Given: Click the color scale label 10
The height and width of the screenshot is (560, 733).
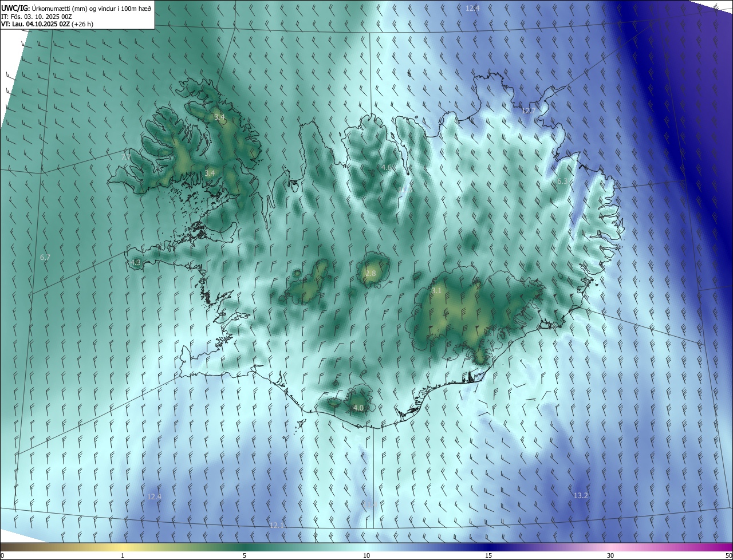Looking at the screenshot, I should click(366, 555).
